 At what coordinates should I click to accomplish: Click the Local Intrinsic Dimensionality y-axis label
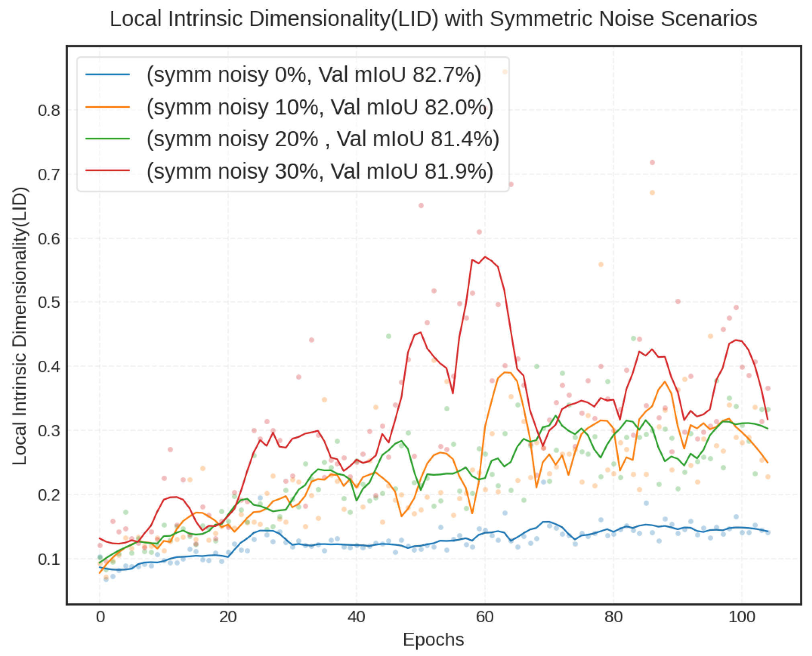(19, 326)
